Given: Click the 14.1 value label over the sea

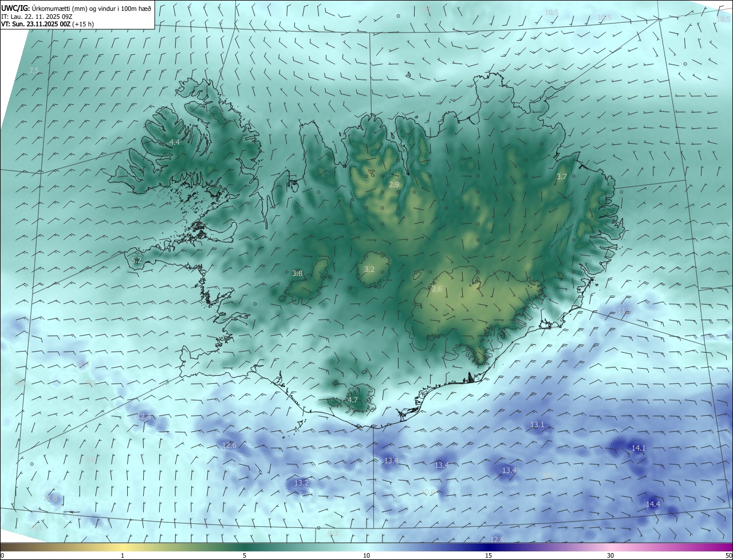Looking at the screenshot, I should click(x=639, y=448).
